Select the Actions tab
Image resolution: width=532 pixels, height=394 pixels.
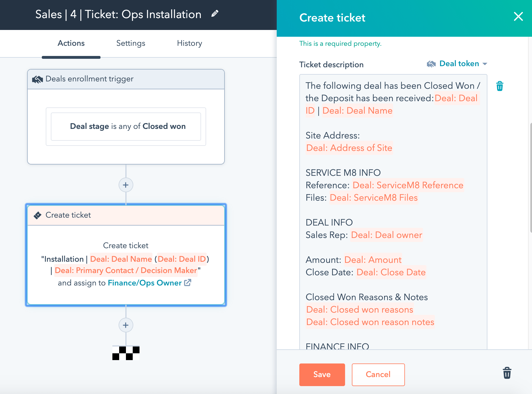71,43
